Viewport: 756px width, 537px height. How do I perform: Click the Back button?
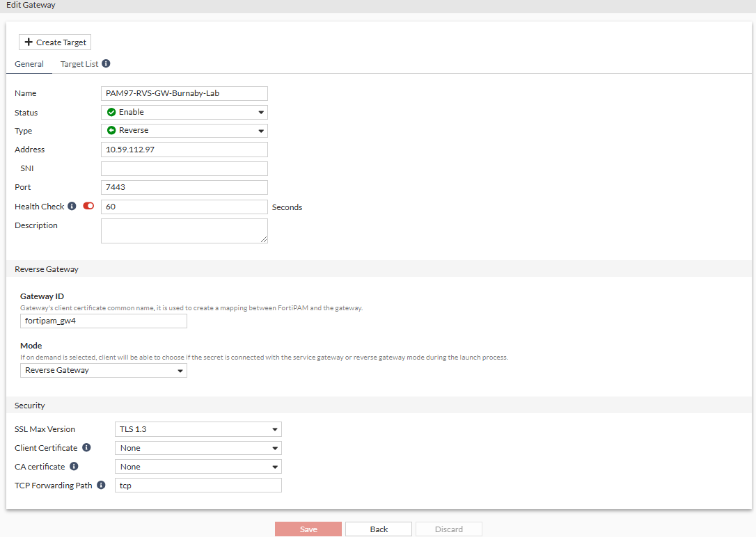click(x=378, y=529)
